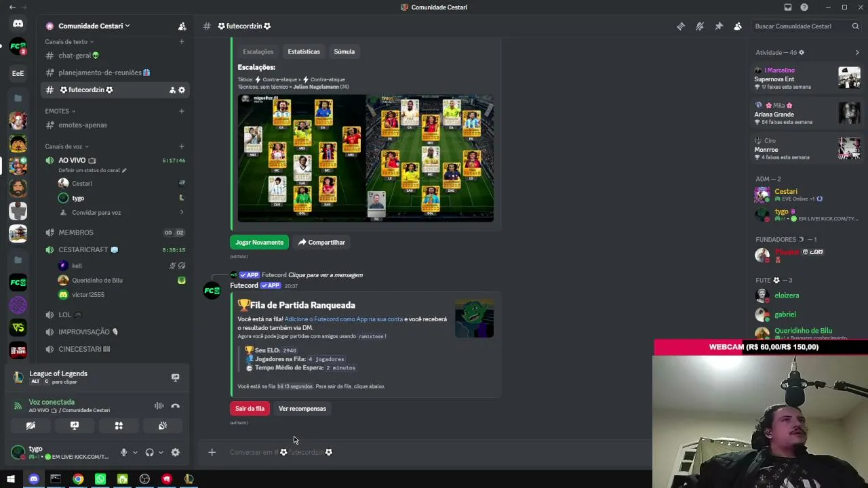868x488 pixels.
Task: Open the left team lineup image
Action: (x=302, y=158)
